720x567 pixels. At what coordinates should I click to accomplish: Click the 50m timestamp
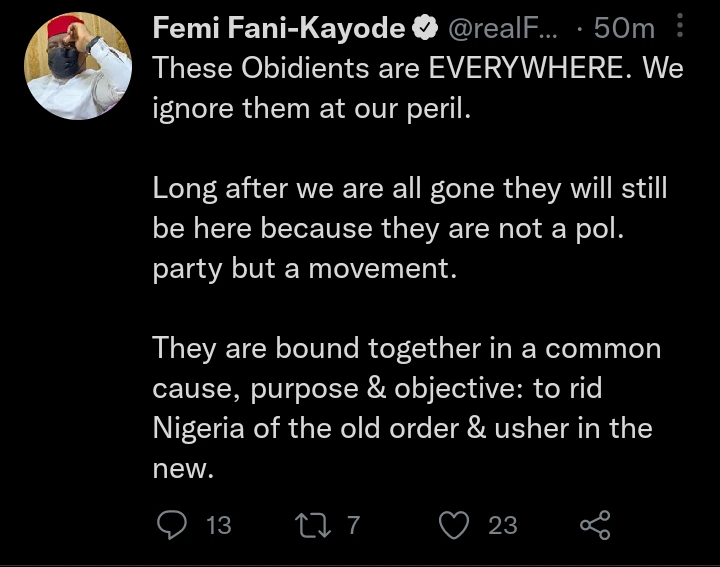pyautogui.click(x=624, y=30)
